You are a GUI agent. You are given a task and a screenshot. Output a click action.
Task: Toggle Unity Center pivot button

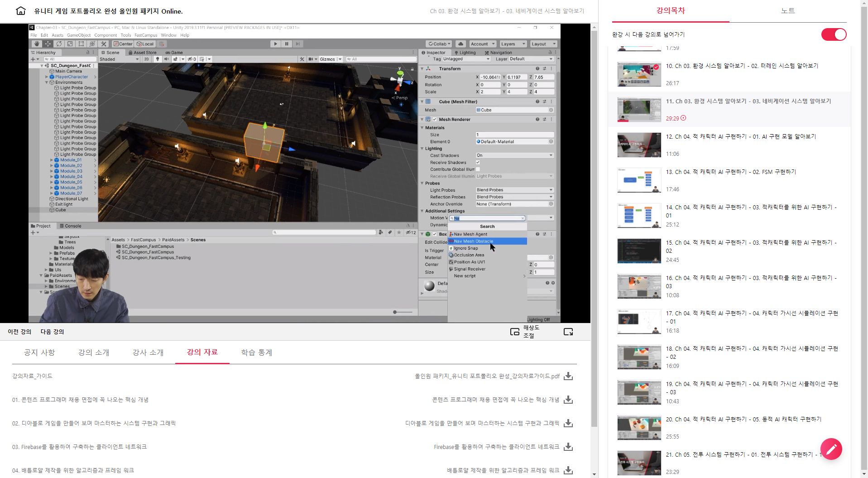[x=123, y=44]
